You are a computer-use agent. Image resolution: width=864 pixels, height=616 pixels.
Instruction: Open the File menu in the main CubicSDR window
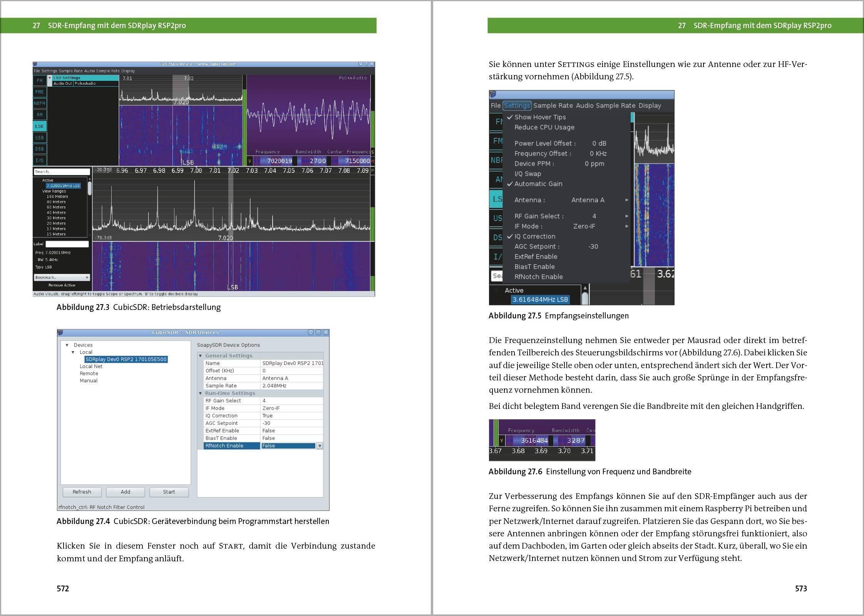[x=37, y=71]
